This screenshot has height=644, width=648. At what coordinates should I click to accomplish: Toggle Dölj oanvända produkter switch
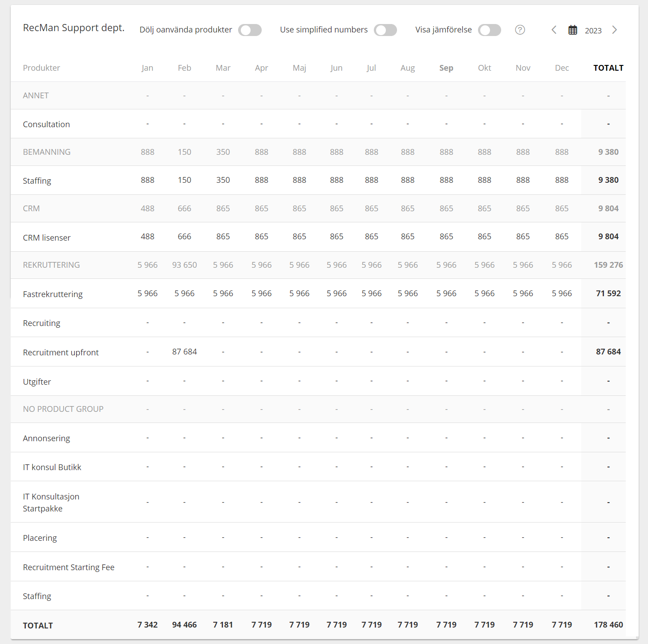(250, 30)
